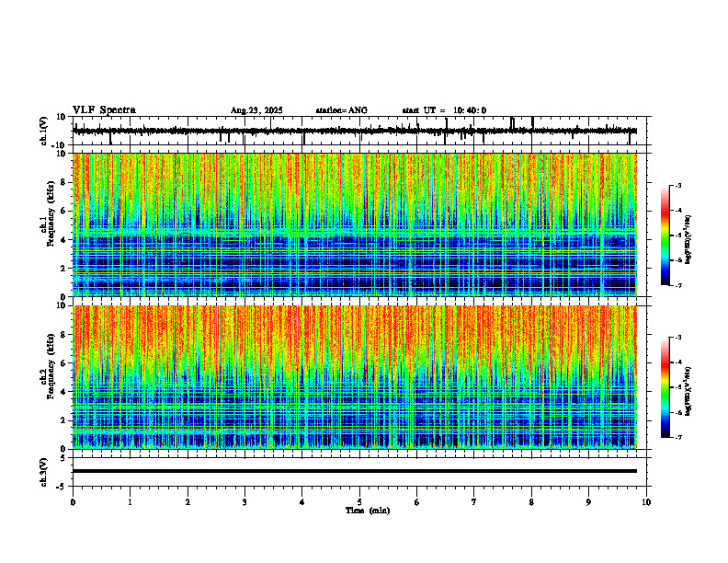The image size is (728, 563).
Task: Click the "start UT = 10:40:0" header text
Action: (x=444, y=110)
